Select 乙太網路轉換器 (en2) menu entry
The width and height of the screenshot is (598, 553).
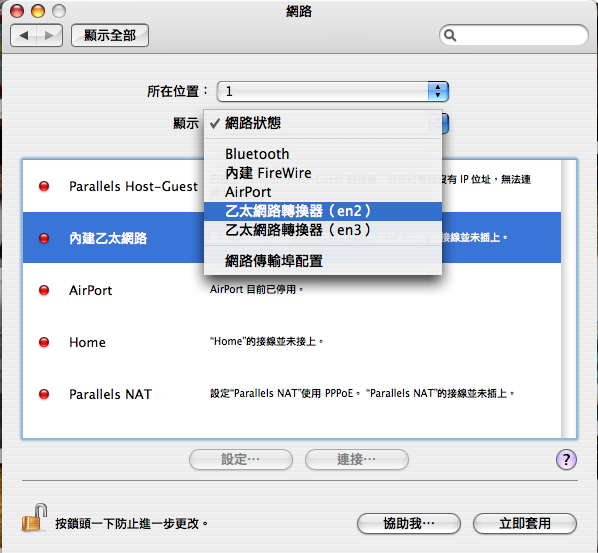tap(323, 211)
